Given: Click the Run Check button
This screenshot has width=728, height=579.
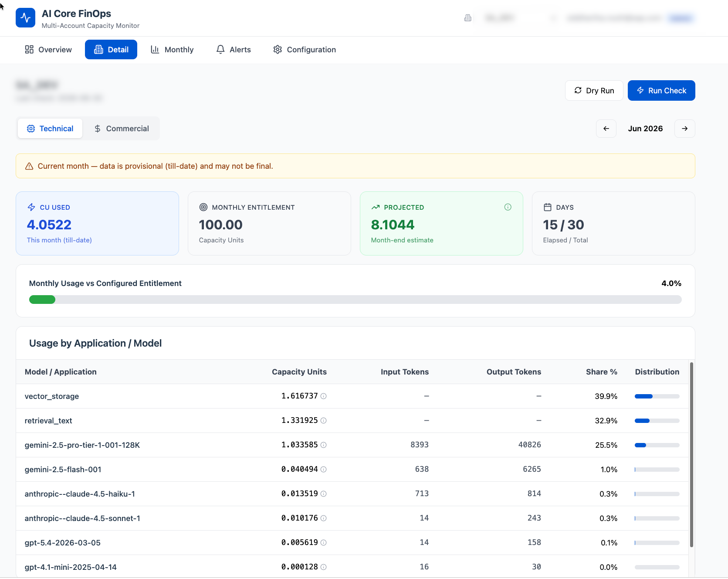Looking at the screenshot, I should [x=661, y=91].
